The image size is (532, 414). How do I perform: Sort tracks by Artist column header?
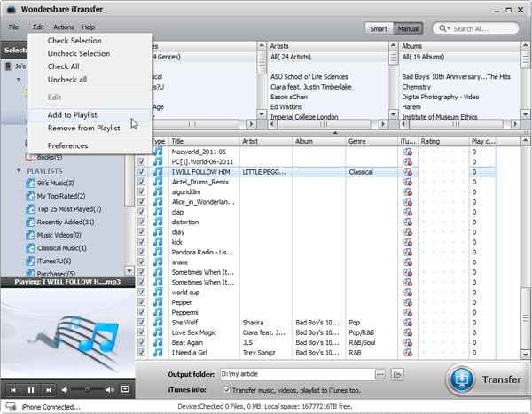[266, 141]
